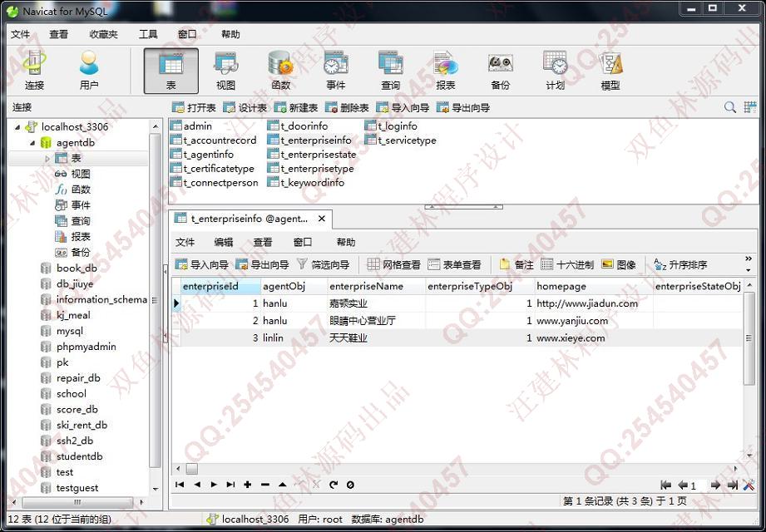Click 新建表 new table button

click(296, 108)
